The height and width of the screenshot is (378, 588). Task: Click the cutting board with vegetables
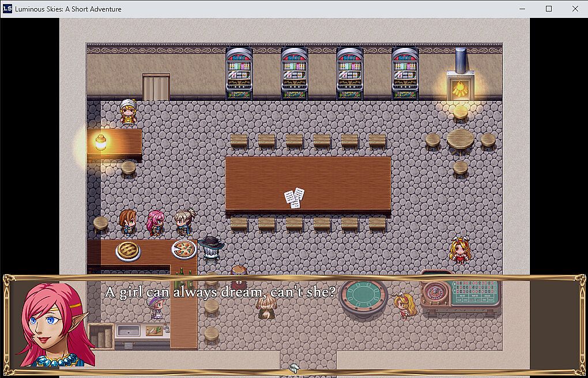pos(154,331)
